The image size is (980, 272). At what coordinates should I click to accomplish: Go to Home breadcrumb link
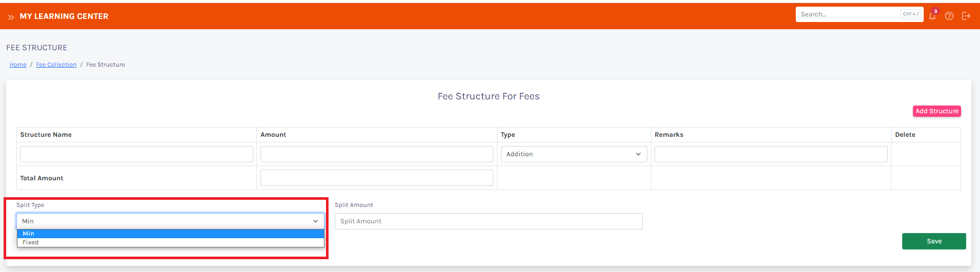(18, 65)
